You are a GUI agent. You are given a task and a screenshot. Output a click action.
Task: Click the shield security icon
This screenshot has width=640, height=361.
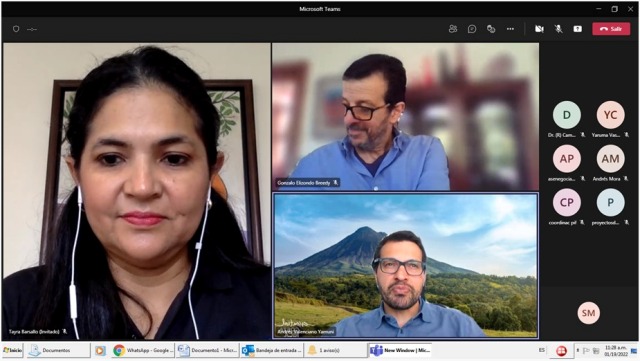(16, 29)
